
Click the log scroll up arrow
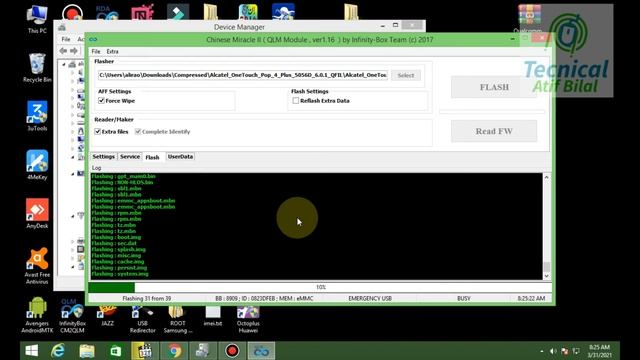(547, 177)
